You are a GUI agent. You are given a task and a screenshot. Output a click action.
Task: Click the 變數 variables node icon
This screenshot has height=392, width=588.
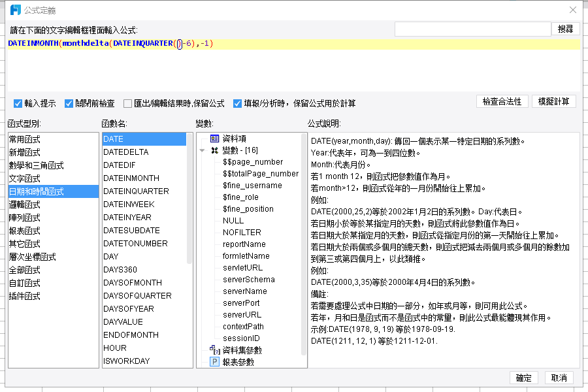pyautogui.click(x=214, y=150)
